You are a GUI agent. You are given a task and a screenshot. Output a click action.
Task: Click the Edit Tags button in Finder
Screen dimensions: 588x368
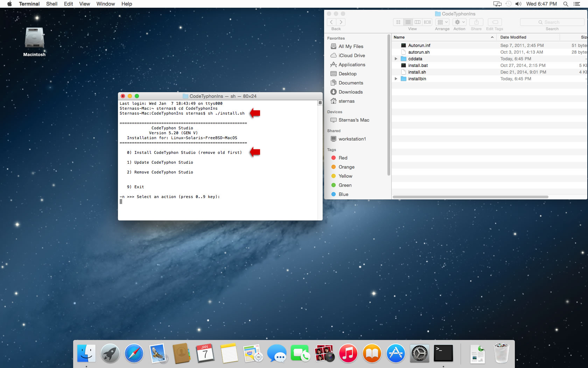pyautogui.click(x=495, y=22)
